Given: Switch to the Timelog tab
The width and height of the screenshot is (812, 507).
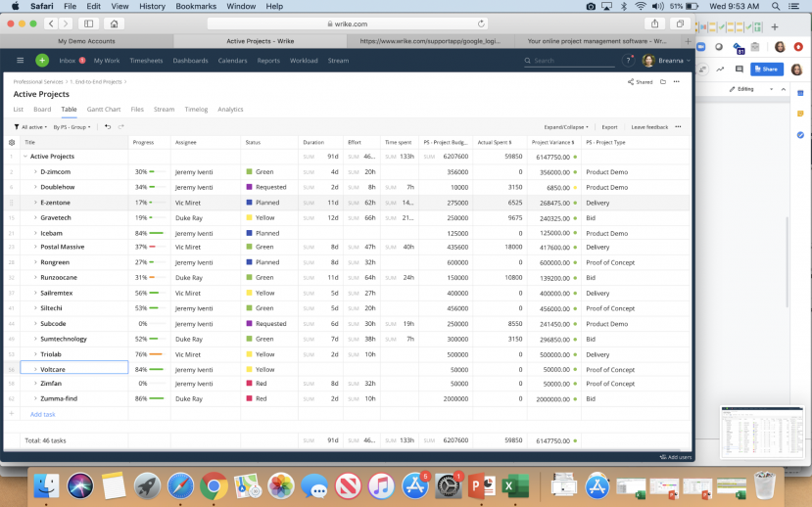Looking at the screenshot, I should point(196,110).
